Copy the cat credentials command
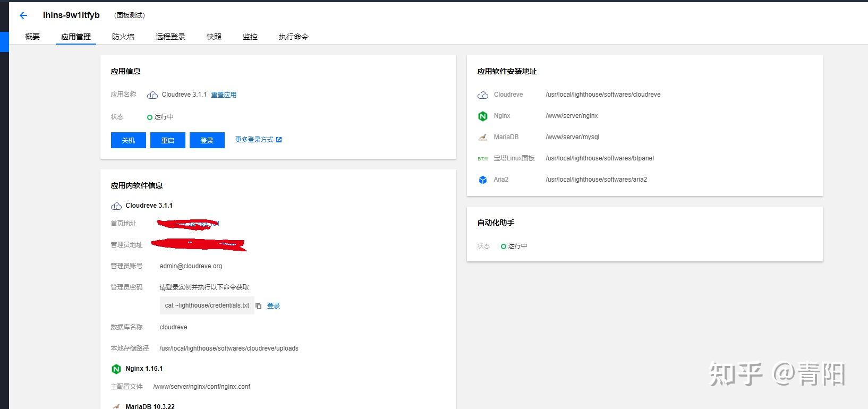Image resolution: width=868 pixels, height=409 pixels. point(259,306)
